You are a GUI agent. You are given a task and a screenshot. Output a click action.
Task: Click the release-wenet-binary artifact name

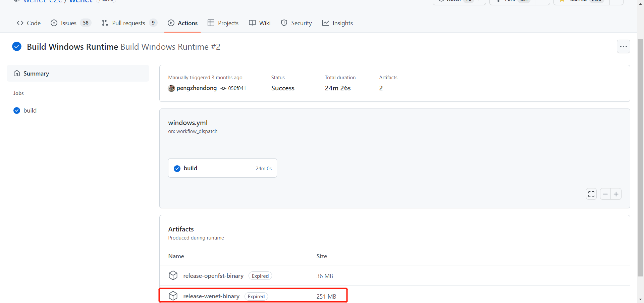(211, 296)
